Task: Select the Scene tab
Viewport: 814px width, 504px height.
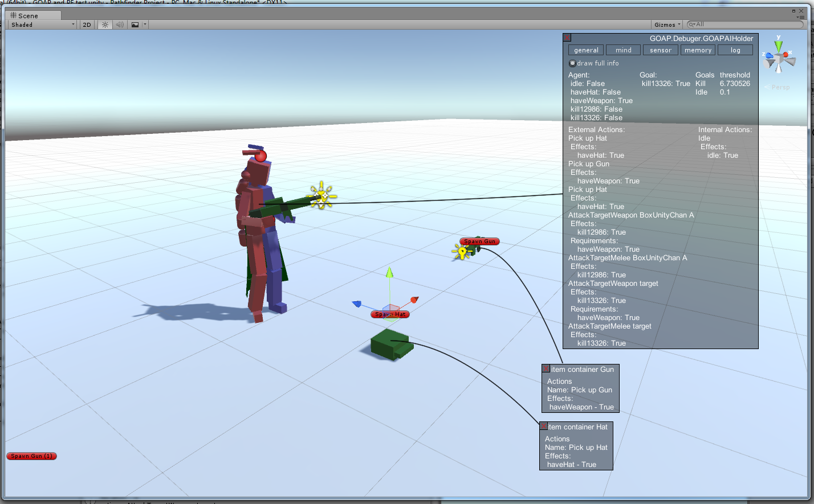Action: [32, 15]
